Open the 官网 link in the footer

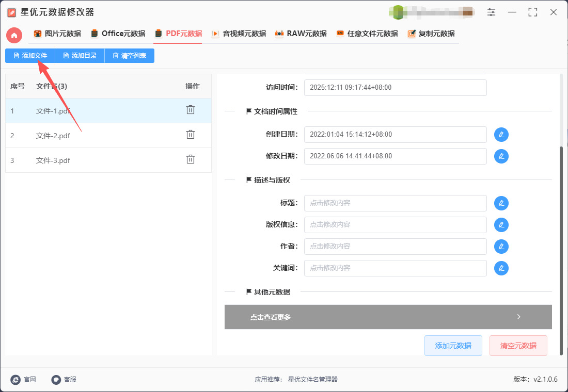(24, 380)
